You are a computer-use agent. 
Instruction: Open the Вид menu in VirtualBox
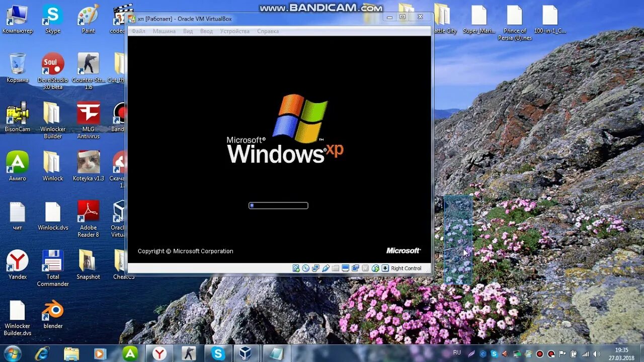(x=188, y=31)
